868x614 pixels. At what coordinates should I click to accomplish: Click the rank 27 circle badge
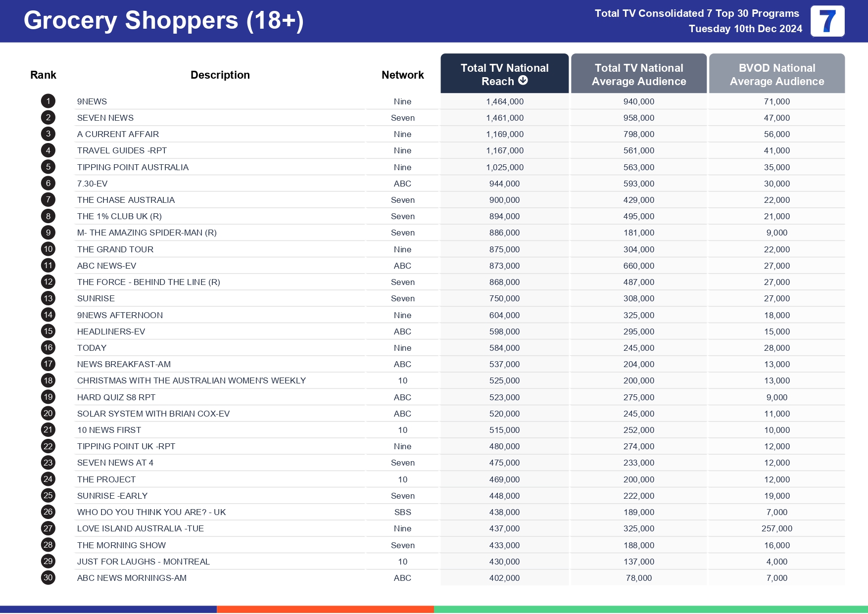click(48, 528)
